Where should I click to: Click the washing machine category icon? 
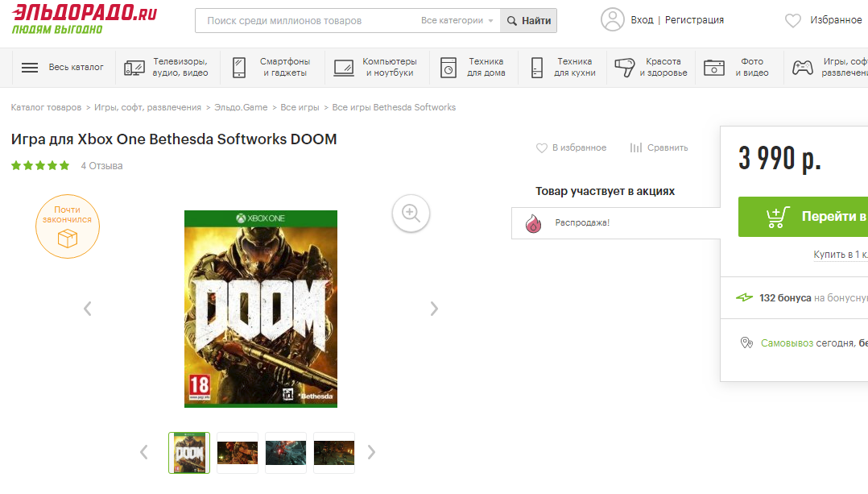click(x=448, y=68)
